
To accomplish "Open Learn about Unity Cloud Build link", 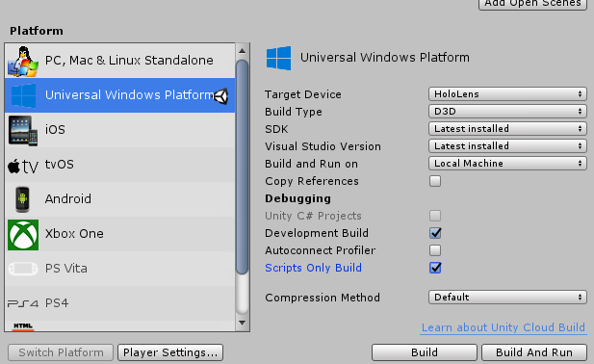I will [504, 327].
